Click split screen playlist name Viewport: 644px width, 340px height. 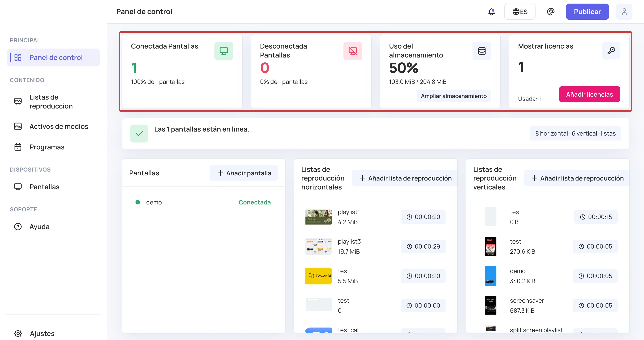(536, 330)
